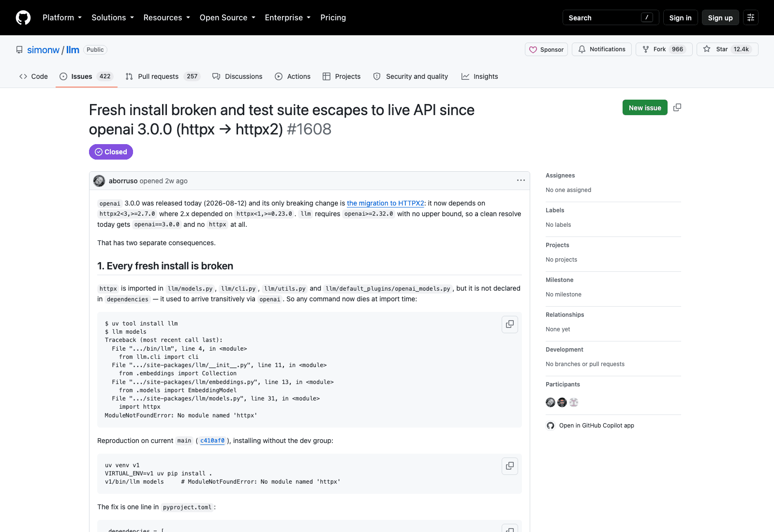Click the pull request count 257
This screenshot has width=774, height=532.
point(192,76)
